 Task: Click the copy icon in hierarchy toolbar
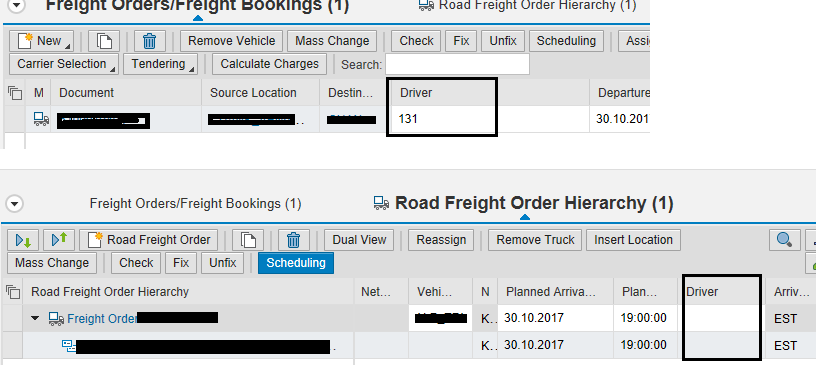point(248,240)
